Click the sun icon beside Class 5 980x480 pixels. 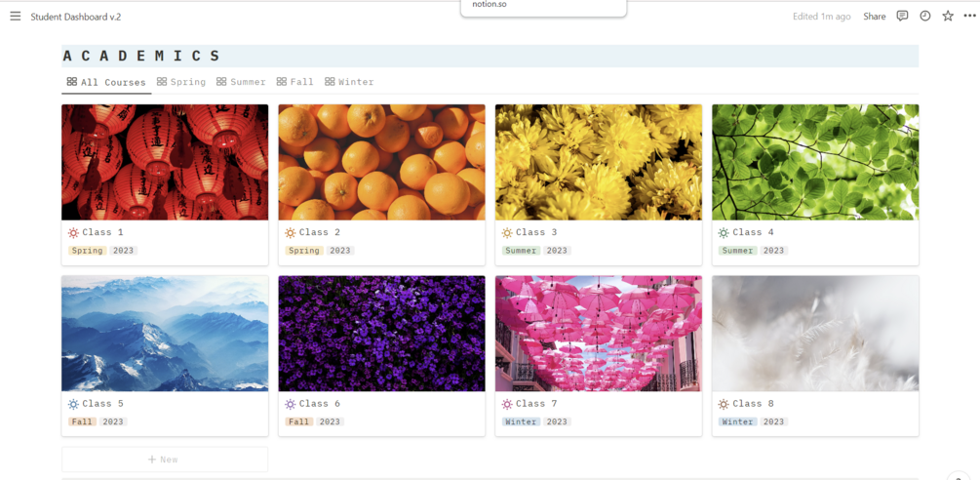pos(73,404)
